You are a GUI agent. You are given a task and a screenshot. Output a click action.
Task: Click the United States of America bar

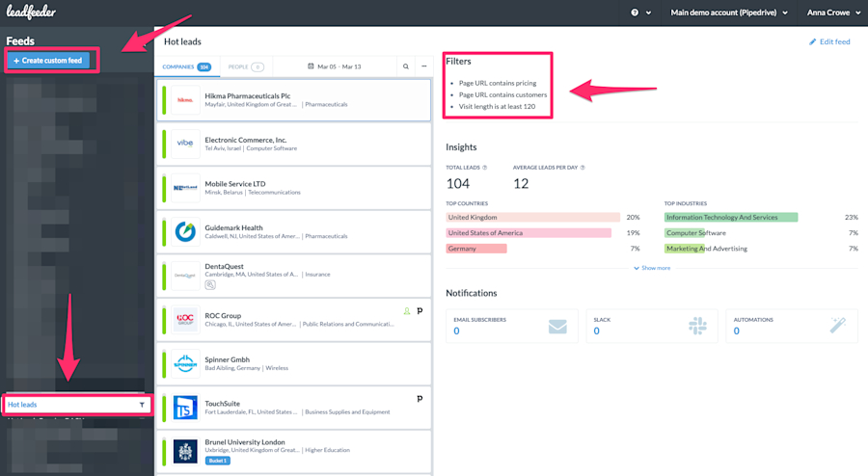[529, 233]
